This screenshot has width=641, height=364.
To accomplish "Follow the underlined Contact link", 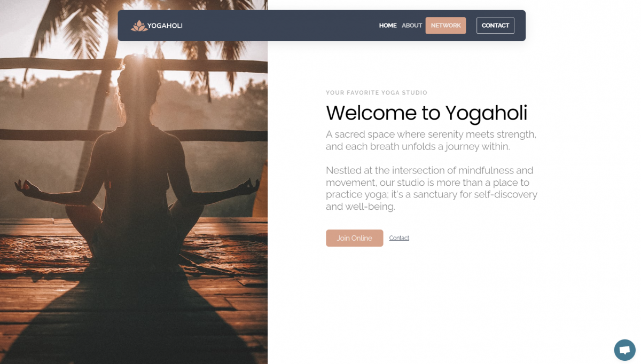I will tap(399, 238).
